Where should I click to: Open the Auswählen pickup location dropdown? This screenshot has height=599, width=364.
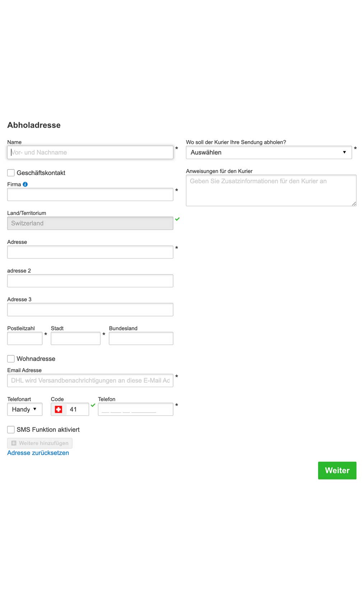point(269,152)
